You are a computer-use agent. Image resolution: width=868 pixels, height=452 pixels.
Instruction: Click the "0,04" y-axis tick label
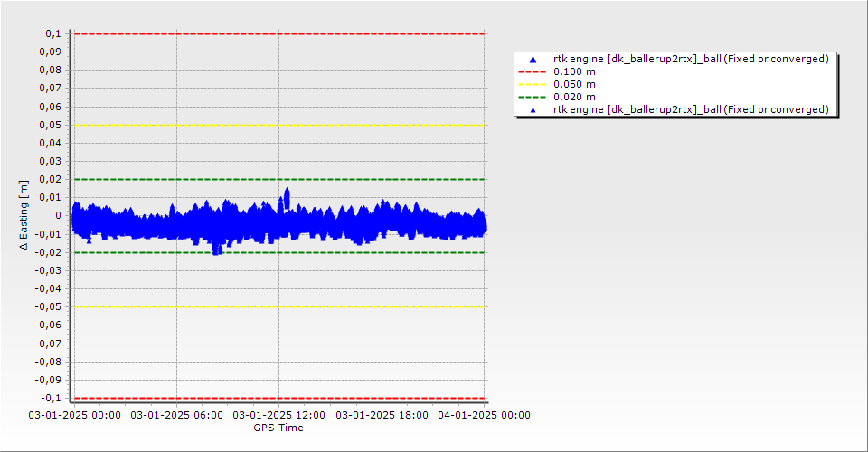pos(51,144)
